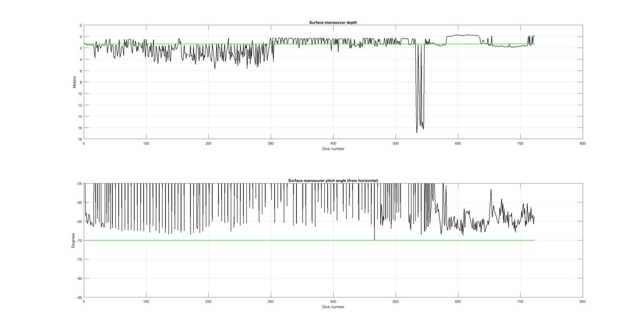Select the -80 tick on the pitch y-axis
Viewport: 644px width, 334px height.
[x=79, y=278]
